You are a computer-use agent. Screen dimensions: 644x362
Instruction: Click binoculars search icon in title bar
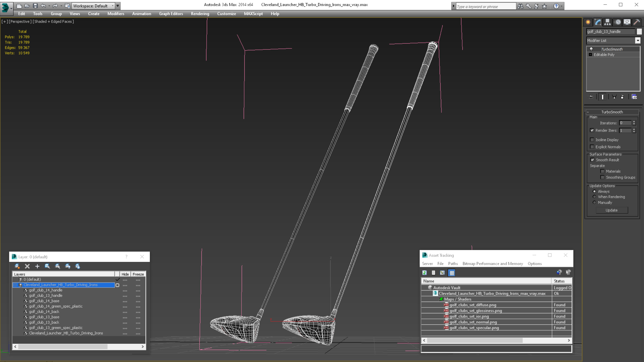520,6
